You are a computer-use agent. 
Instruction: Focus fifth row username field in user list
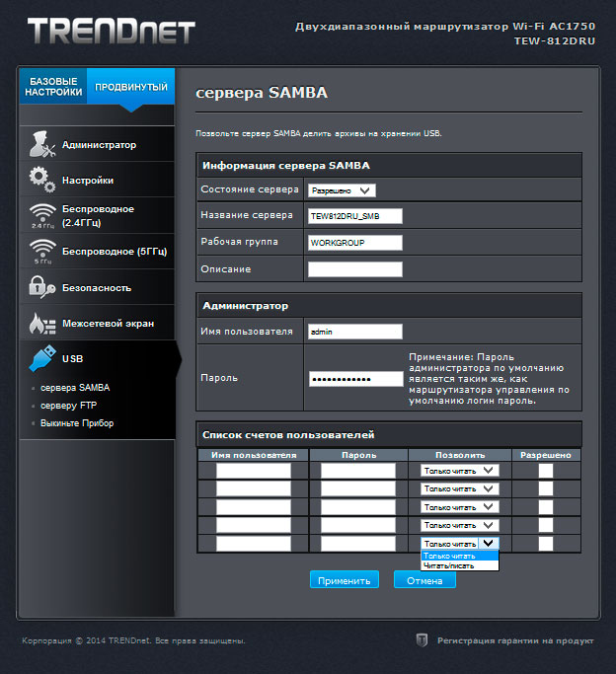[253, 544]
